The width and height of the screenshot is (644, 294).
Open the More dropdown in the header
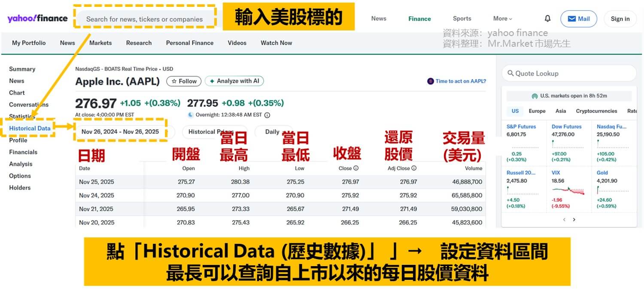click(501, 18)
